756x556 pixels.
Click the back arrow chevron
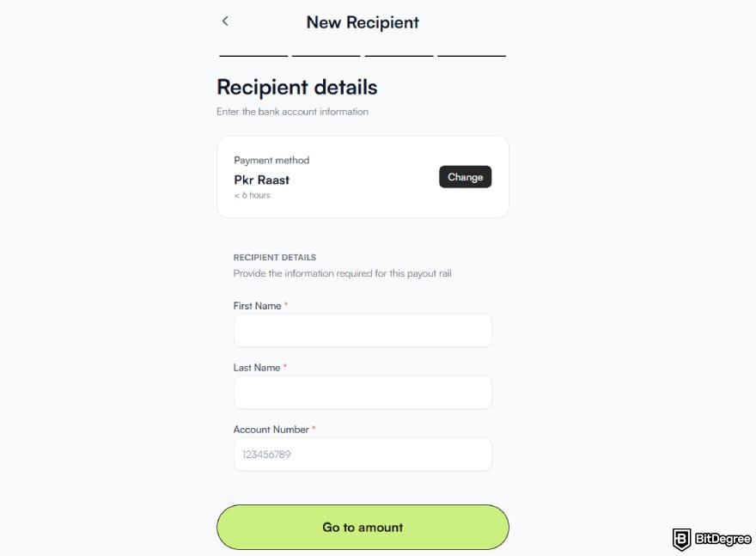point(225,21)
